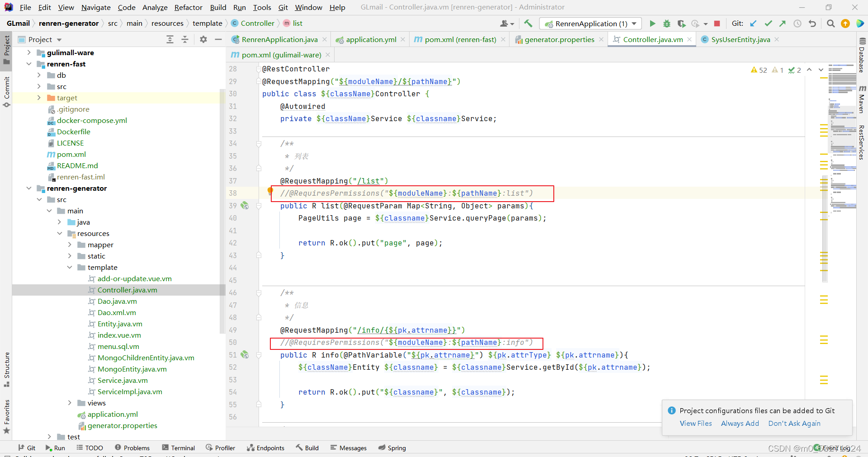Hide the Project tool window (minus icon)
This screenshot has height=457, width=868.
click(218, 39)
